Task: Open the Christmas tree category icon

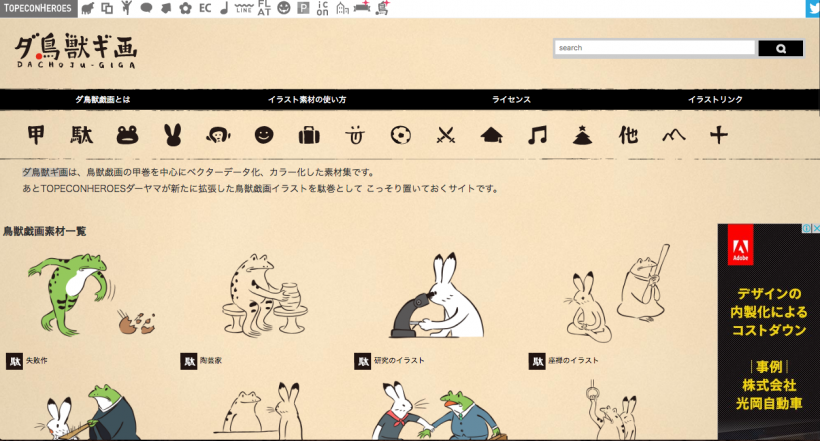Action: pyautogui.click(x=583, y=134)
